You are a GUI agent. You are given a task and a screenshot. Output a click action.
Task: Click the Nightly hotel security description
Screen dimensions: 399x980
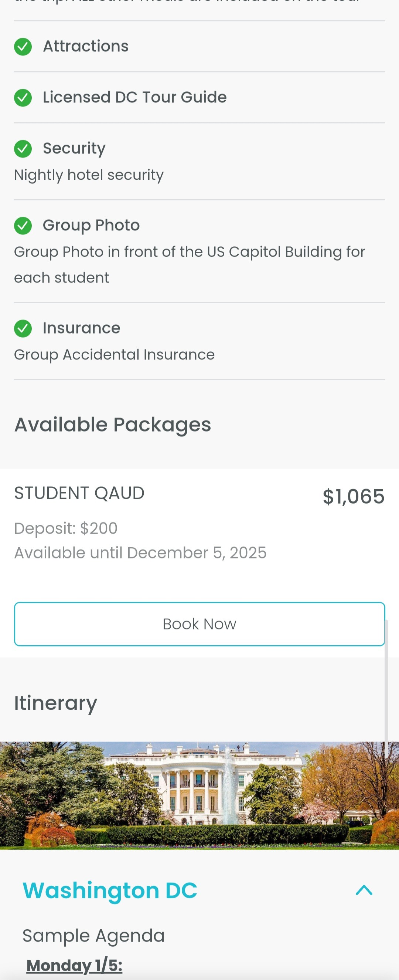click(x=89, y=175)
